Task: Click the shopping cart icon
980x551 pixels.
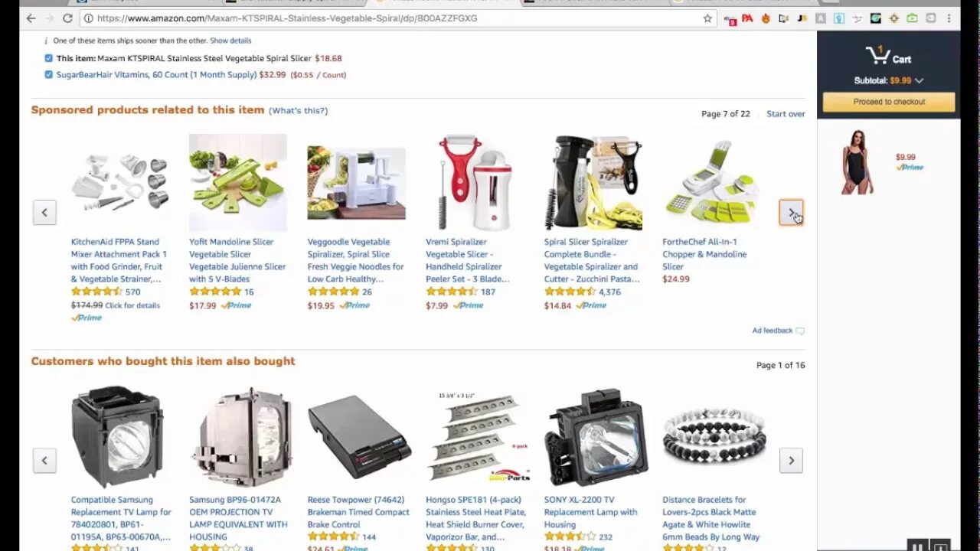Action: 877,55
